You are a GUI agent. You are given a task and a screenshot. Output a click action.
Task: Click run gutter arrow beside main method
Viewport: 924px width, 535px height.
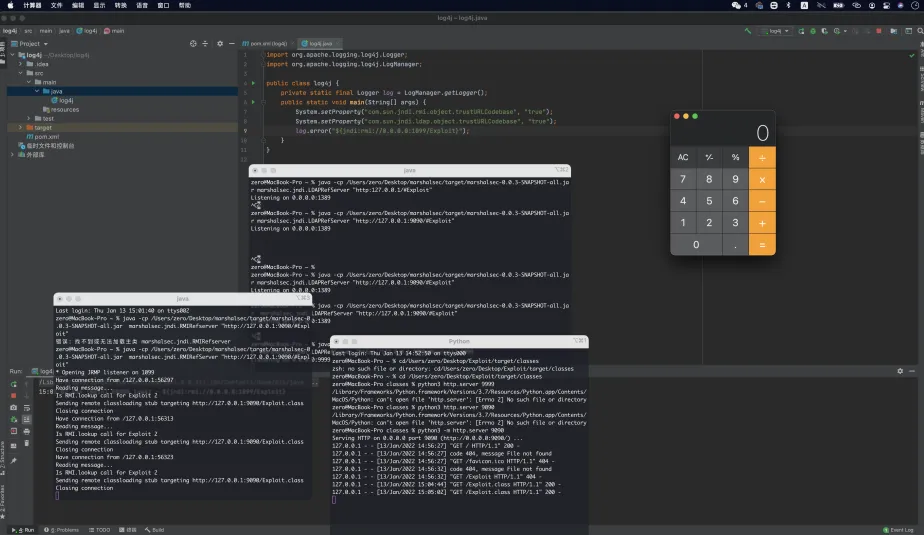click(x=253, y=101)
